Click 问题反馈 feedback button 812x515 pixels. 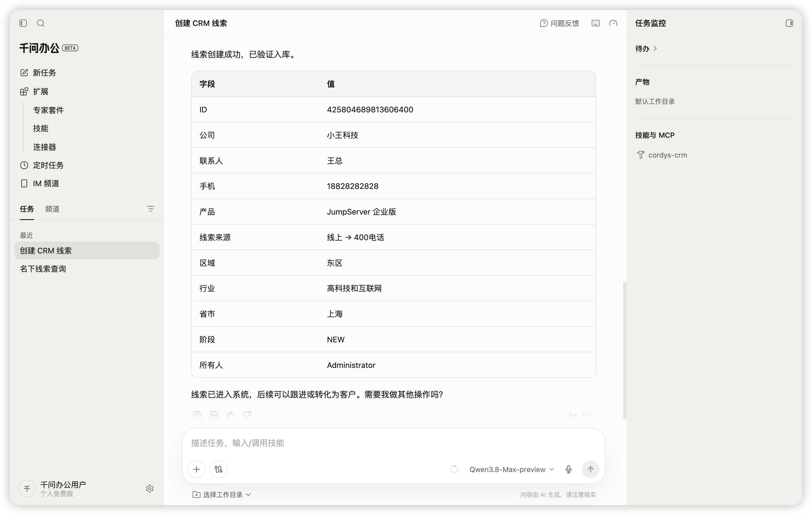[x=559, y=23]
